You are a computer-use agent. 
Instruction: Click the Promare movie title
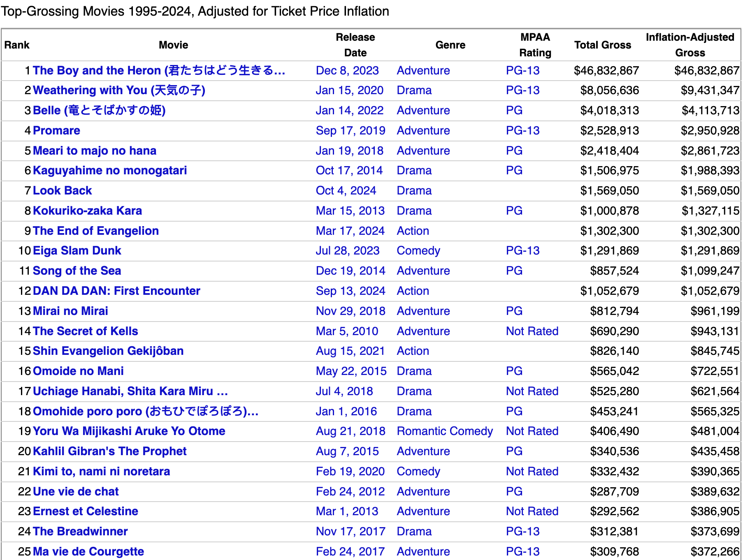(x=56, y=130)
